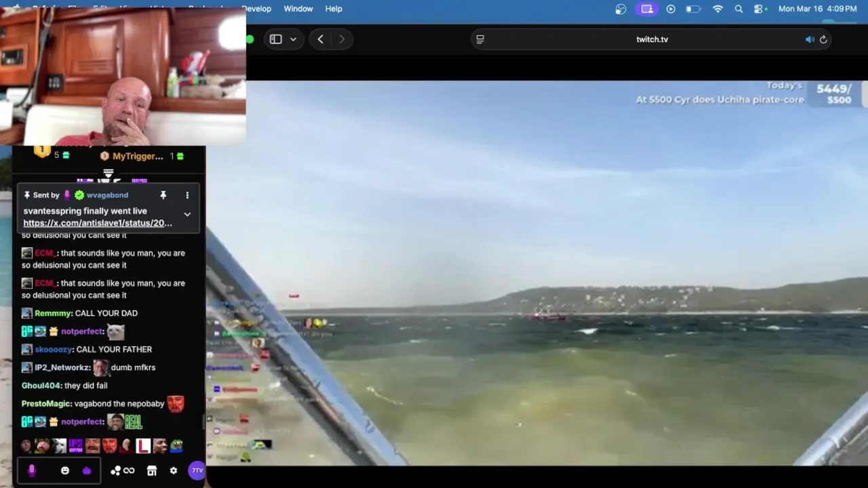Expand the pinned message chevron
The height and width of the screenshot is (488, 868).
click(187, 214)
